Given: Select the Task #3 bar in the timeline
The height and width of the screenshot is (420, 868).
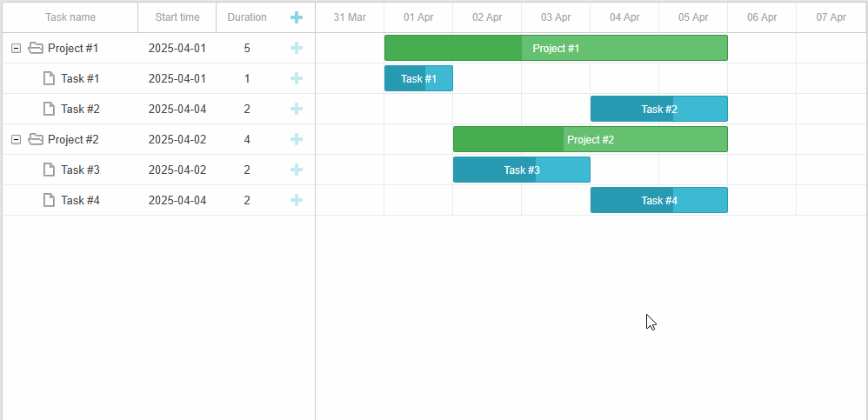Looking at the screenshot, I should tap(521, 170).
